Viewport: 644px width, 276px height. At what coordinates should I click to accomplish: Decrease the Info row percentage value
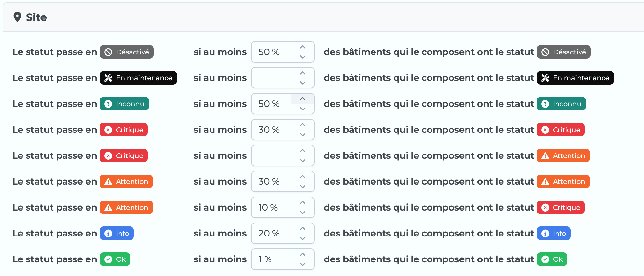303,238
